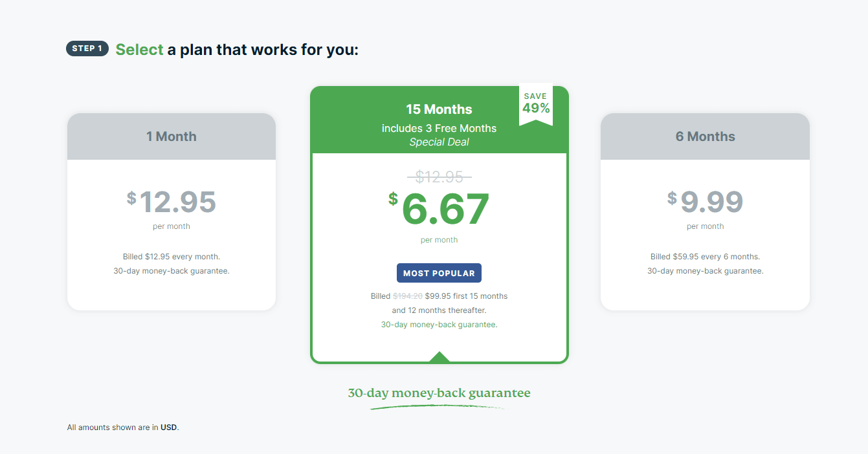Click the large handwritten 30-day money-back guarantee
Viewport: 868px width, 454px height.
point(439,393)
